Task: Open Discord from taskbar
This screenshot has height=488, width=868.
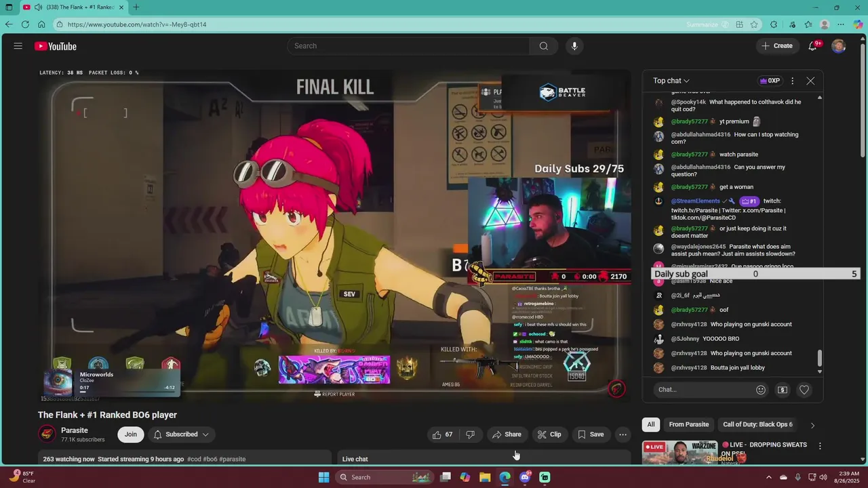Action: 525,477
